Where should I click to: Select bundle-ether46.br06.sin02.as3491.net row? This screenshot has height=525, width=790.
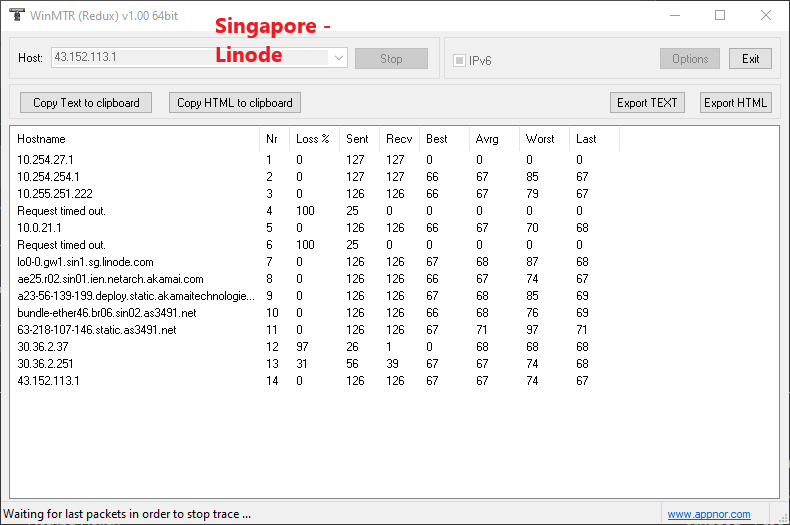pyautogui.click(x=315, y=313)
